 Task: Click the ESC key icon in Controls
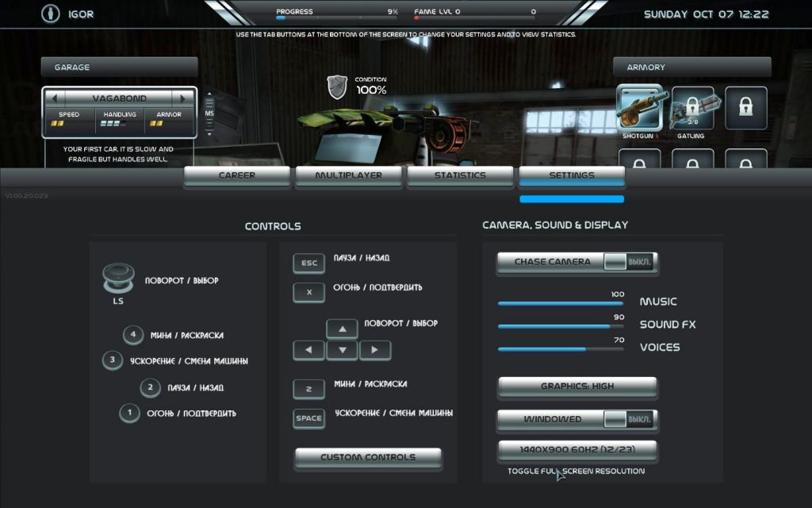[x=308, y=264]
